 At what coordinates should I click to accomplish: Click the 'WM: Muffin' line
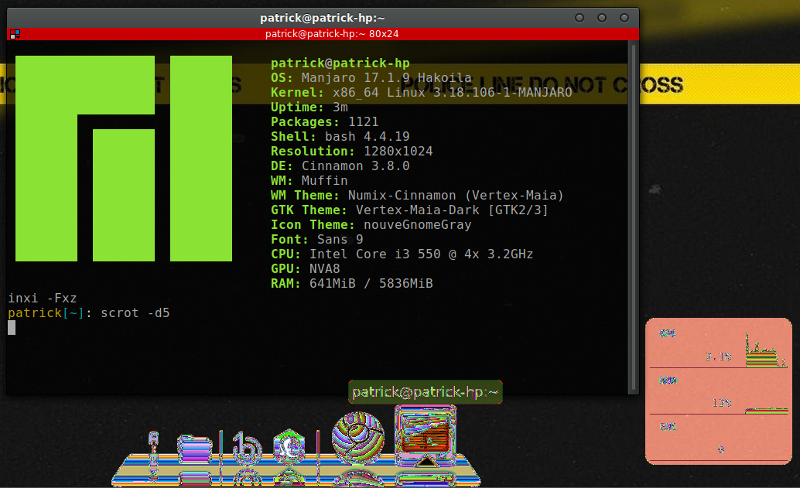click(309, 181)
